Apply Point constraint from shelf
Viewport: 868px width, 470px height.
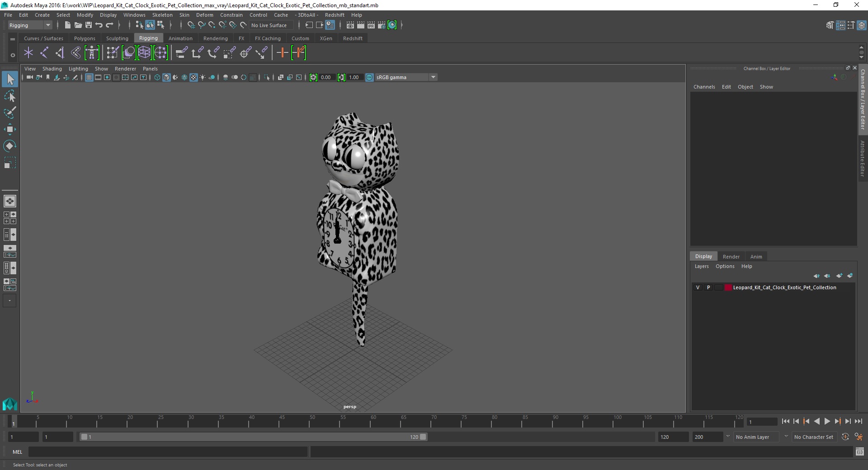197,53
